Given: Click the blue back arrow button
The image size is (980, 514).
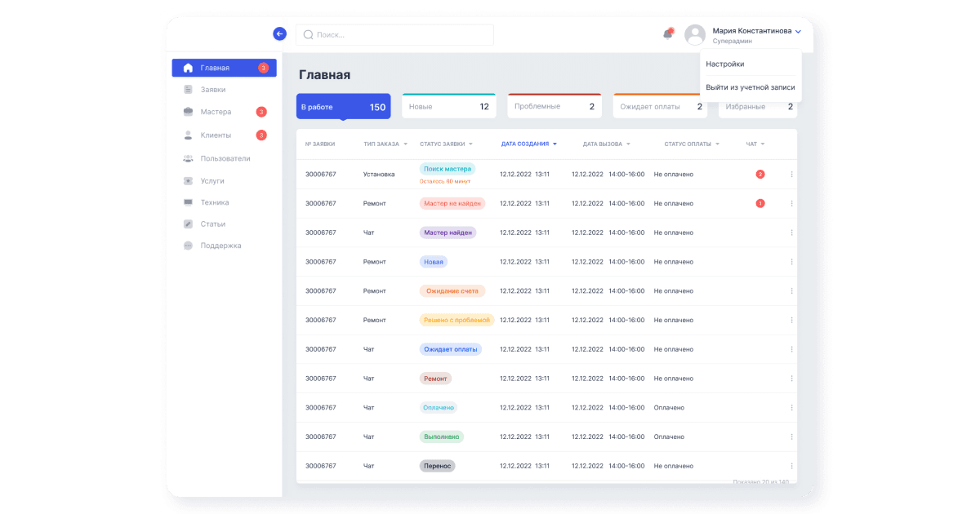Looking at the screenshot, I should (278, 33).
